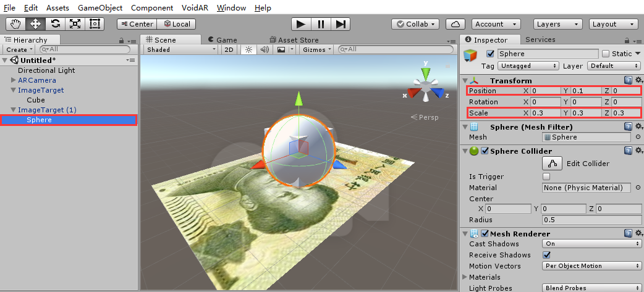
Task: Toggle the Is Trigger checkbox
Action: click(x=546, y=177)
